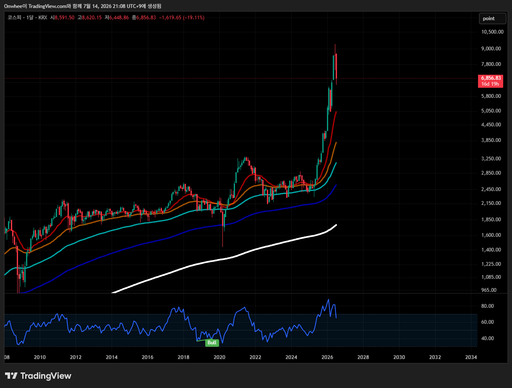Image resolution: width=512 pixels, height=388 pixels.
Task: Click the 2034 label on time axis
Action: coord(471,357)
